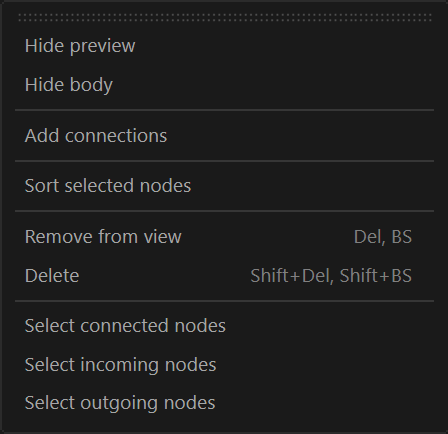Choose Hide preview from the context menu
This screenshot has width=448, height=434.
[x=224, y=46]
